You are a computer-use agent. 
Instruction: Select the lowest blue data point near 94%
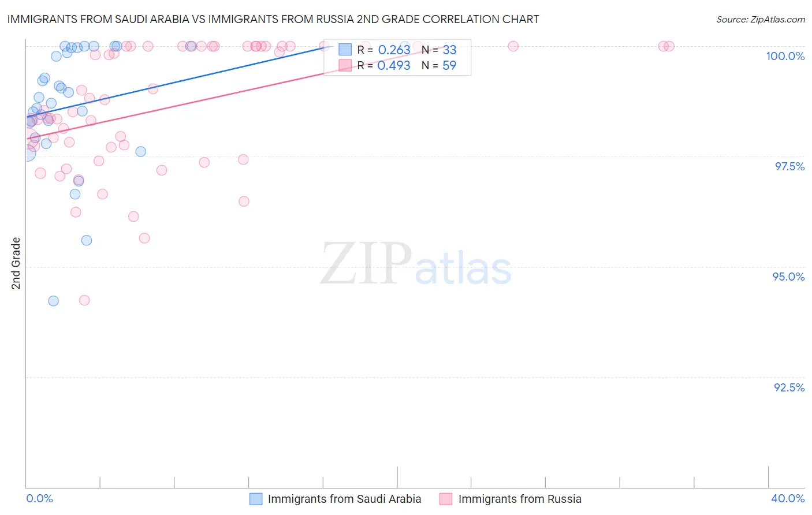click(53, 301)
